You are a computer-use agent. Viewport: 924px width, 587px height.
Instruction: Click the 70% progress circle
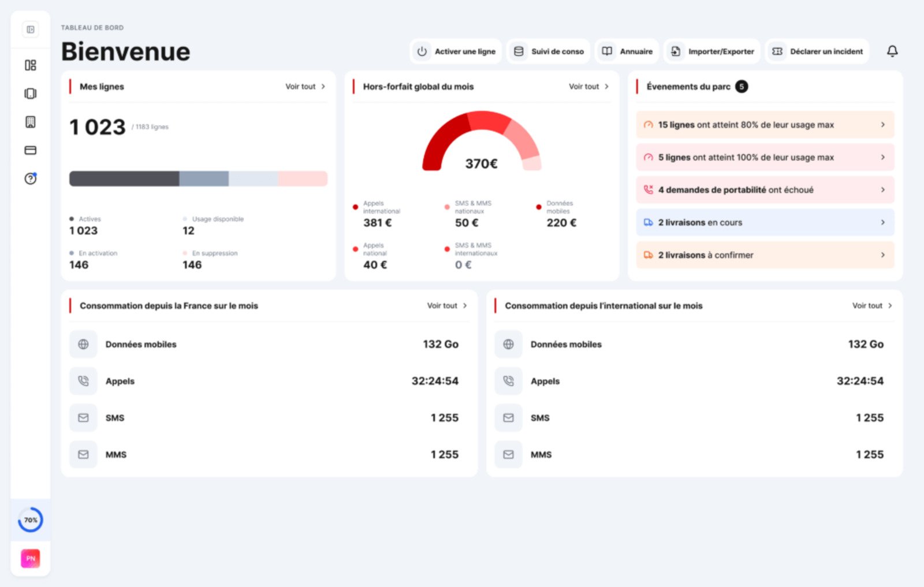[30, 519]
